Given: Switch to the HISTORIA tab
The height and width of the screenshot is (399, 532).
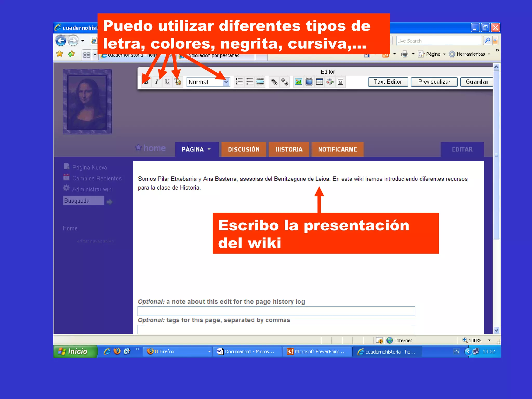Looking at the screenshot, I should 289,149.
